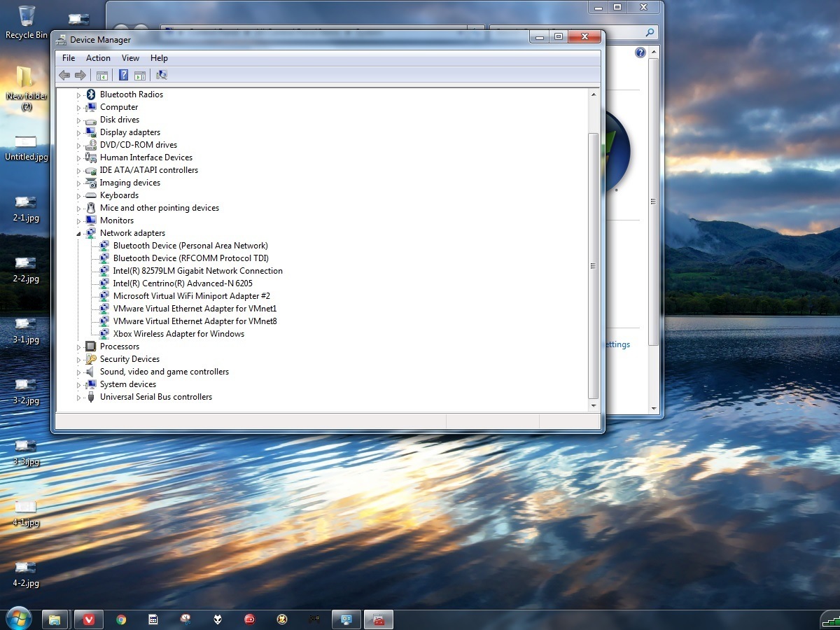Screen dimensions: 840x630
Task: Click Show/Hide Console Tree toolbar icon
Action: coord(102,76)
